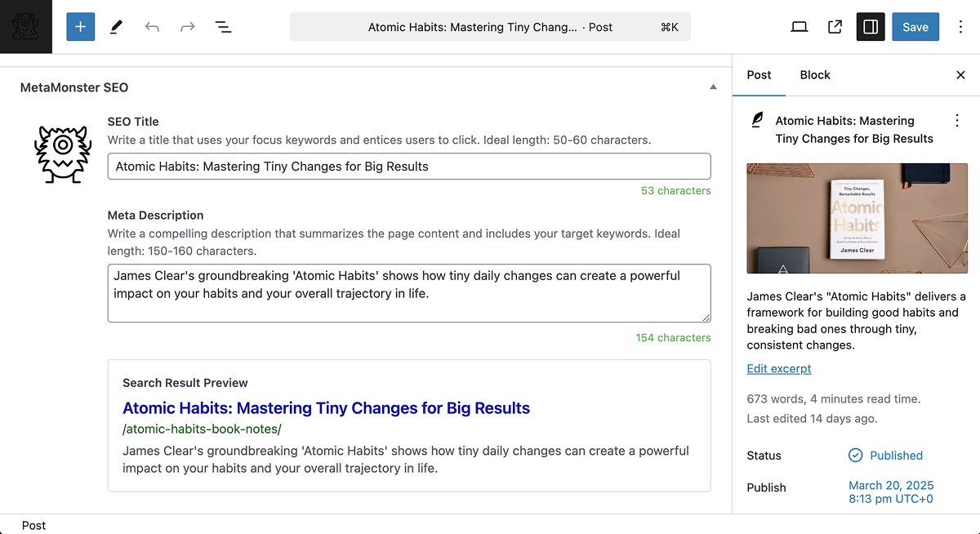Open the View Post external link icon

(835, 27)
